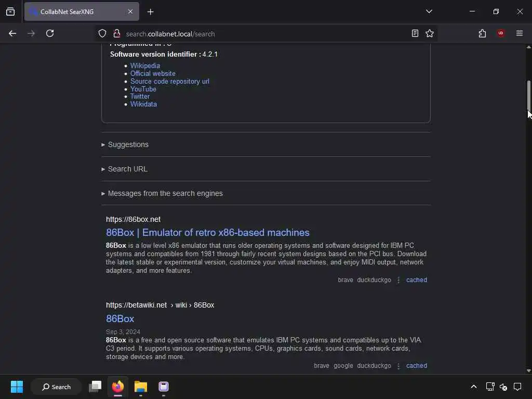Viewport: 532px width, 399px height.
Task: View site security via the padlock icon
Action: click(117, 33)
